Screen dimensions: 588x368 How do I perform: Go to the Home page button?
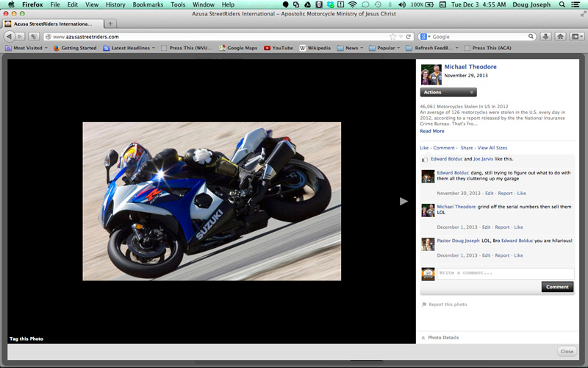pos(560,36)
